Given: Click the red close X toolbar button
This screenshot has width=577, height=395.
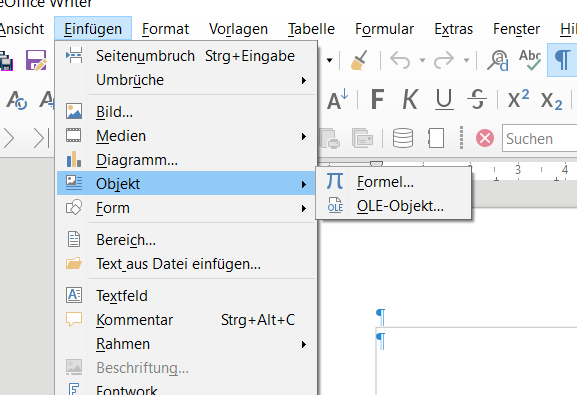Looking at the screenshot, I should pos(485,138).
